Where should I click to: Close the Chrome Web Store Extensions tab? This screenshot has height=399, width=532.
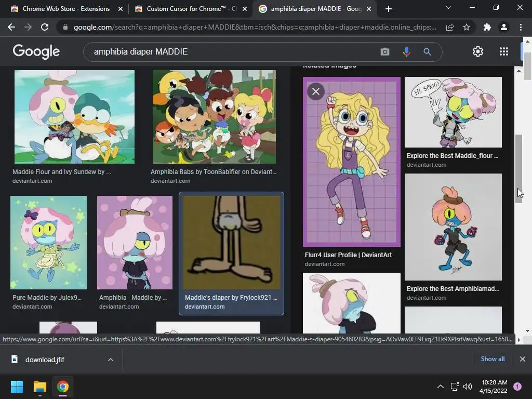pos(121,9)
